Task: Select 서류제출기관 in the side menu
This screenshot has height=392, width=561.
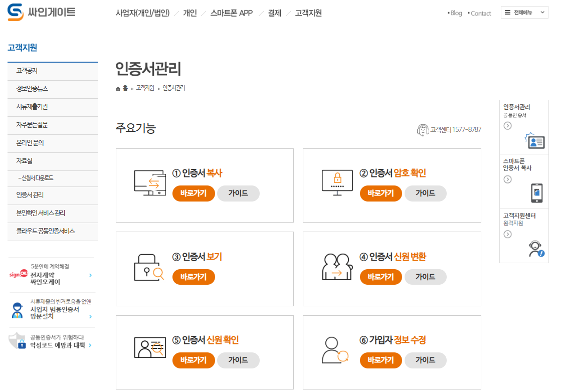Action: click(53, 107)
